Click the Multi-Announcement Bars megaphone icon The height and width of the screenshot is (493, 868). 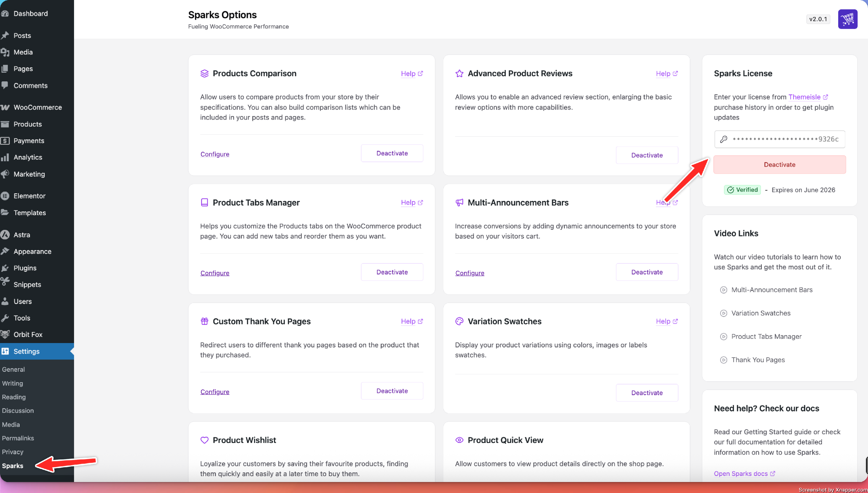click(459, 202)
